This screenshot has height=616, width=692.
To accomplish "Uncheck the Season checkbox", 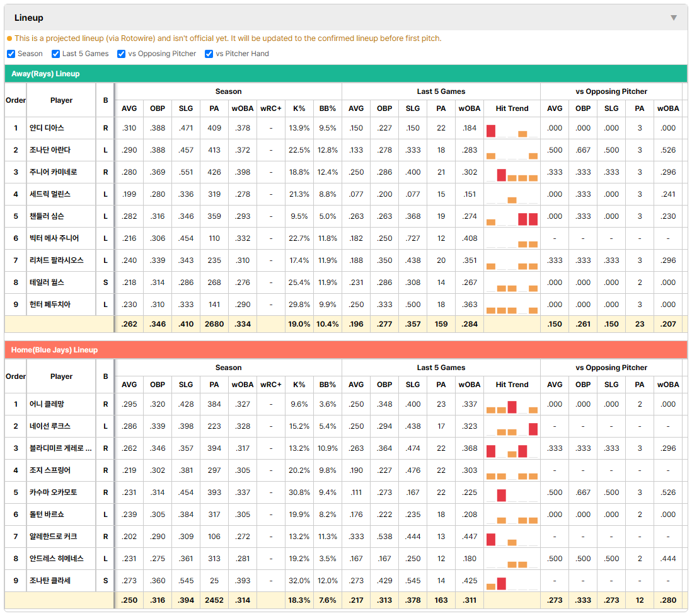I will tap(11, 54).
